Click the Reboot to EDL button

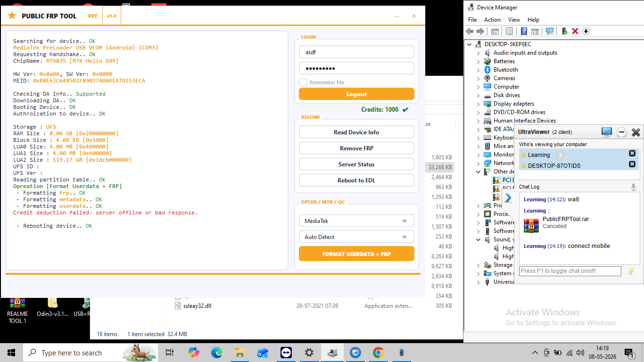356,181
